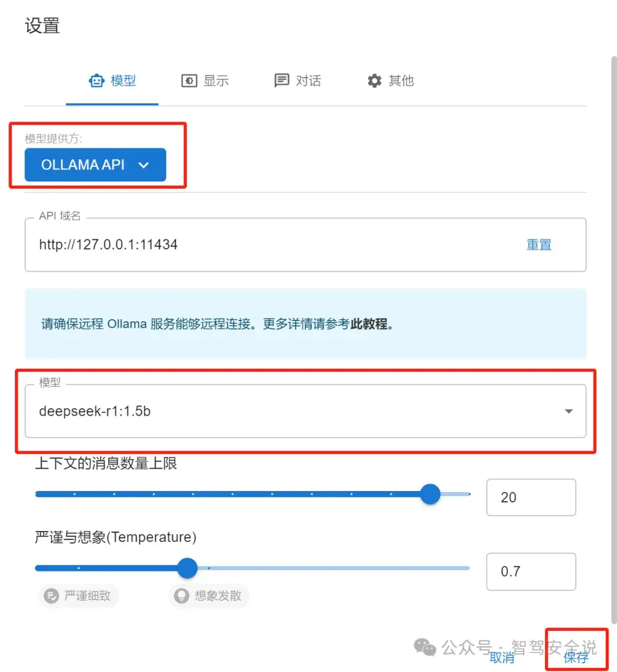Click the 模型提供方 label
This screenshot has height=672, width=617.
54,138
